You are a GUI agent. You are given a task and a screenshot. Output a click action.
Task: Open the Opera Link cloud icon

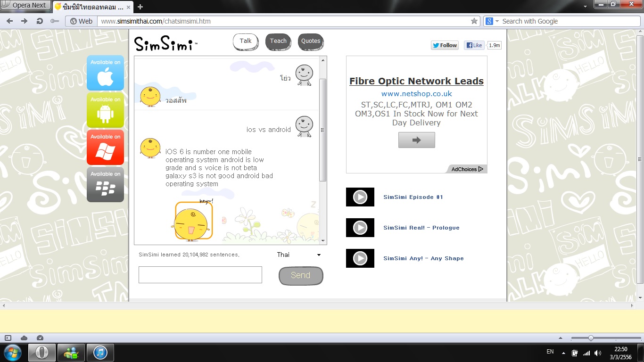click(24, 338)
